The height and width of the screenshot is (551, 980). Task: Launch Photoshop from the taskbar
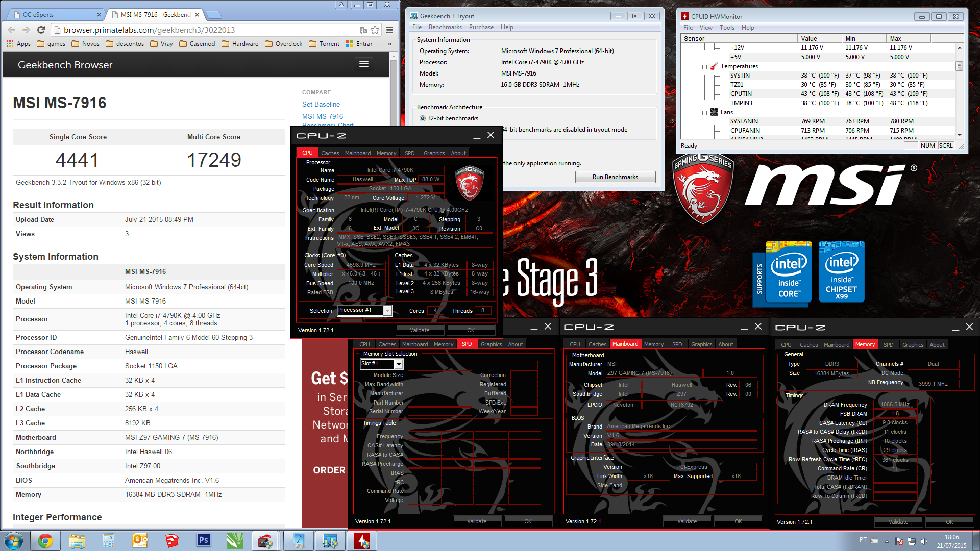203,541
